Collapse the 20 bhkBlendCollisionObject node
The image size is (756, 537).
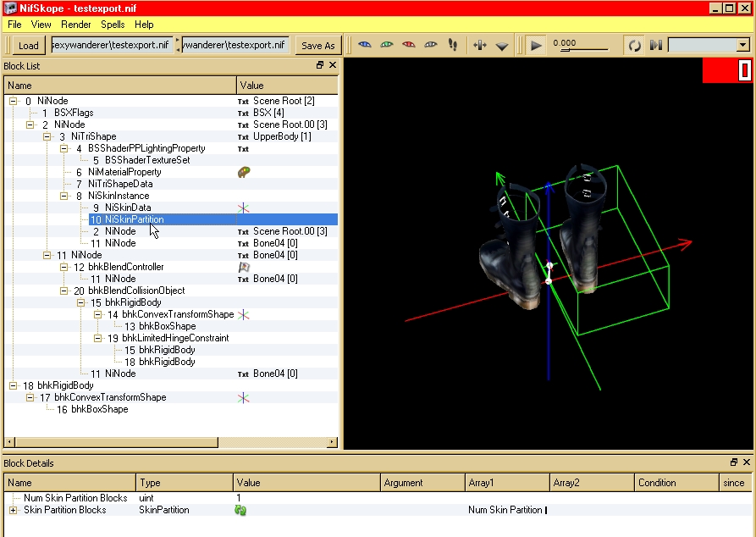(x=63, y=291)
